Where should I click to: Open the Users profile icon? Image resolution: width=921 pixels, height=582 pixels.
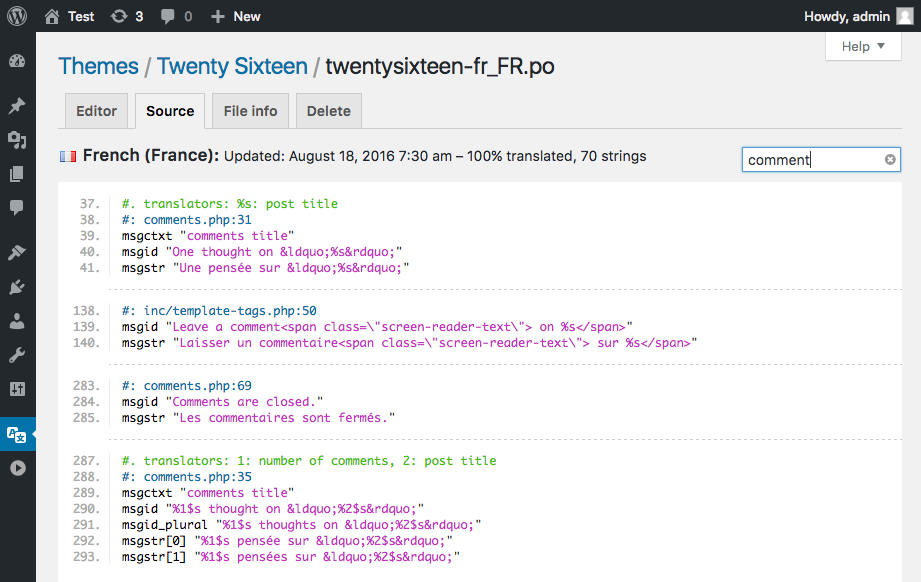[16, 320]
